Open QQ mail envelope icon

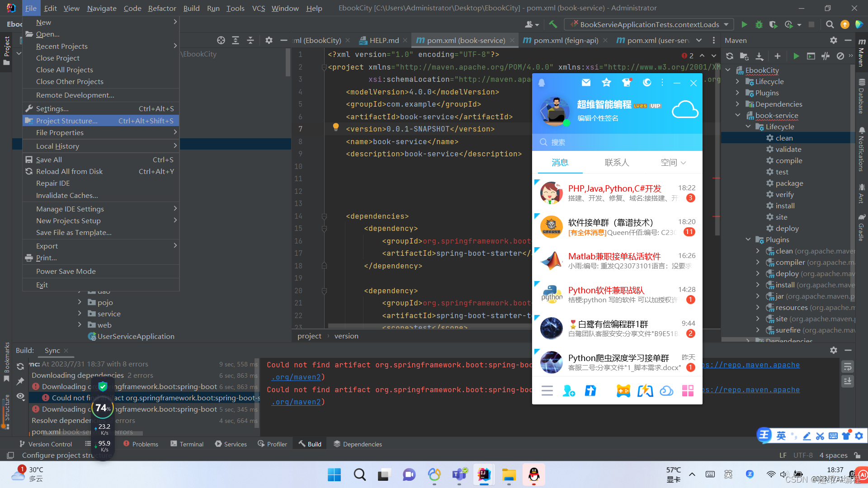click(x=586, y=83)
